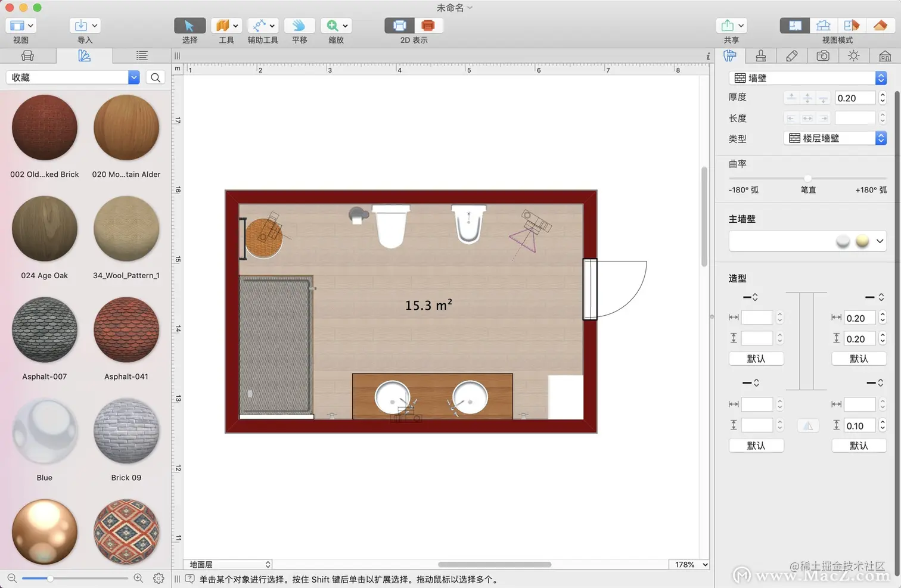Viewport: 901px width, 588px height.
Task: Switch to the furniture library tab
Action: [x=27, y=56]
